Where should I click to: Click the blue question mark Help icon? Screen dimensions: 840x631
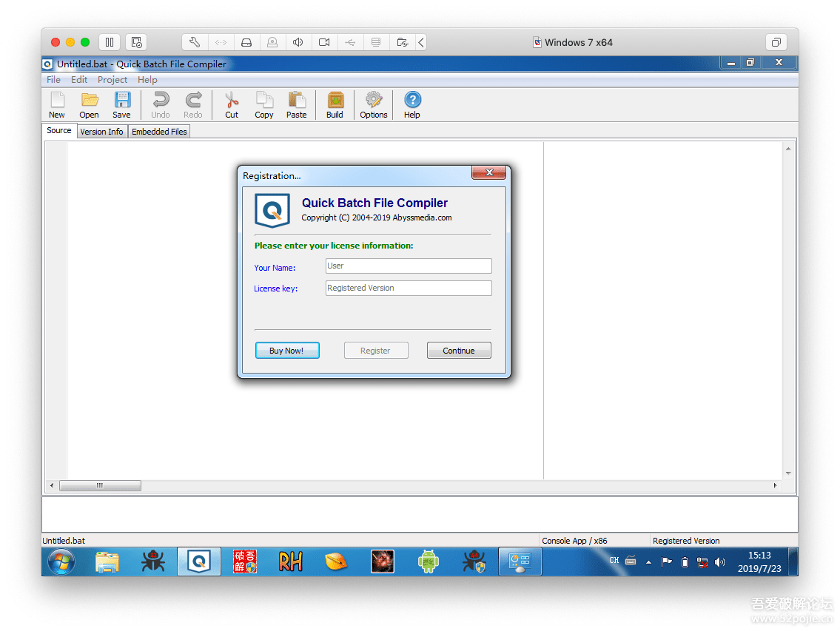tap(412, 104)
